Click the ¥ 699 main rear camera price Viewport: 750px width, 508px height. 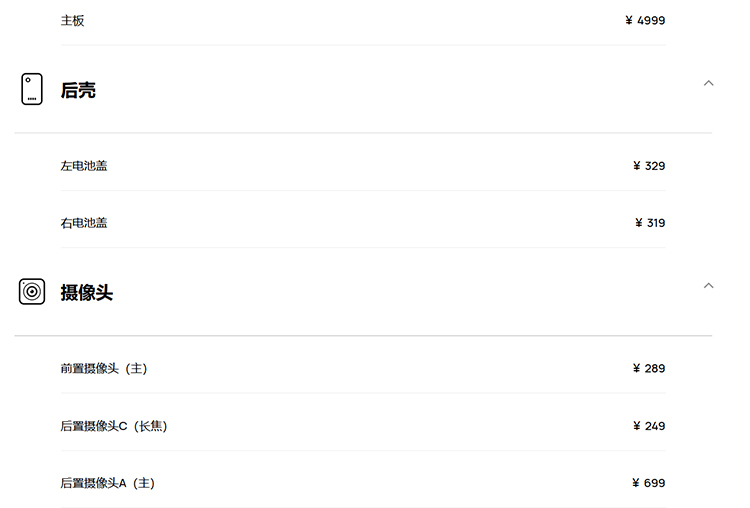(x=648, y=483)
